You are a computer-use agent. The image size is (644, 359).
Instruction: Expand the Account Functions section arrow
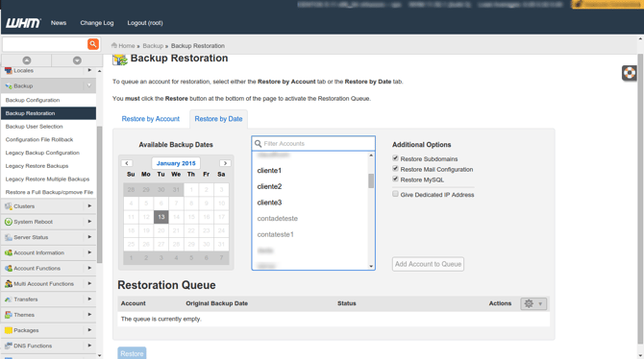89,268
